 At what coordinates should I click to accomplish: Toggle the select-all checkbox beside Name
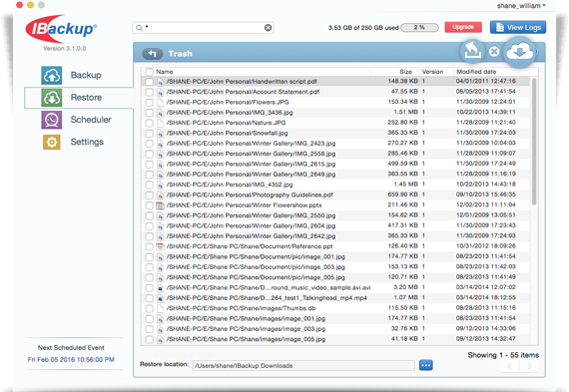[149, 72]
